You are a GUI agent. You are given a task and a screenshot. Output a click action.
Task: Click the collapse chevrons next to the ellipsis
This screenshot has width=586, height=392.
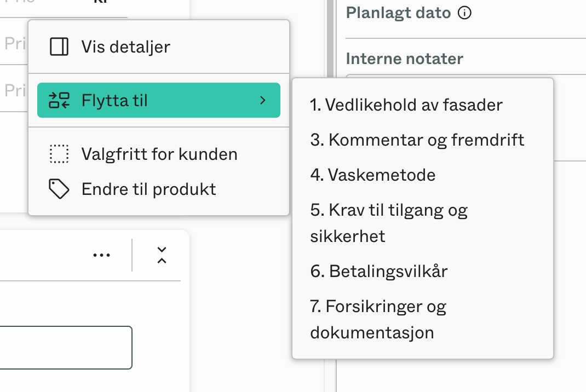[x=161, y=254]
